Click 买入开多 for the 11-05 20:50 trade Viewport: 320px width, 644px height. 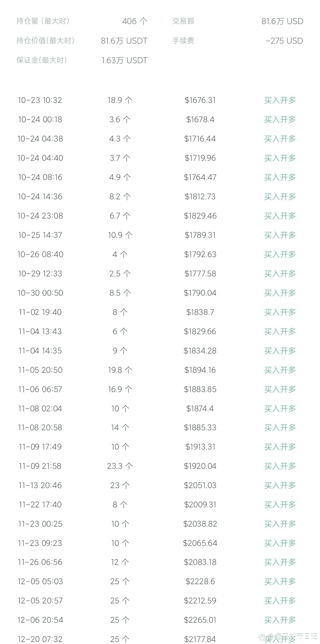(x=280, y=370)
